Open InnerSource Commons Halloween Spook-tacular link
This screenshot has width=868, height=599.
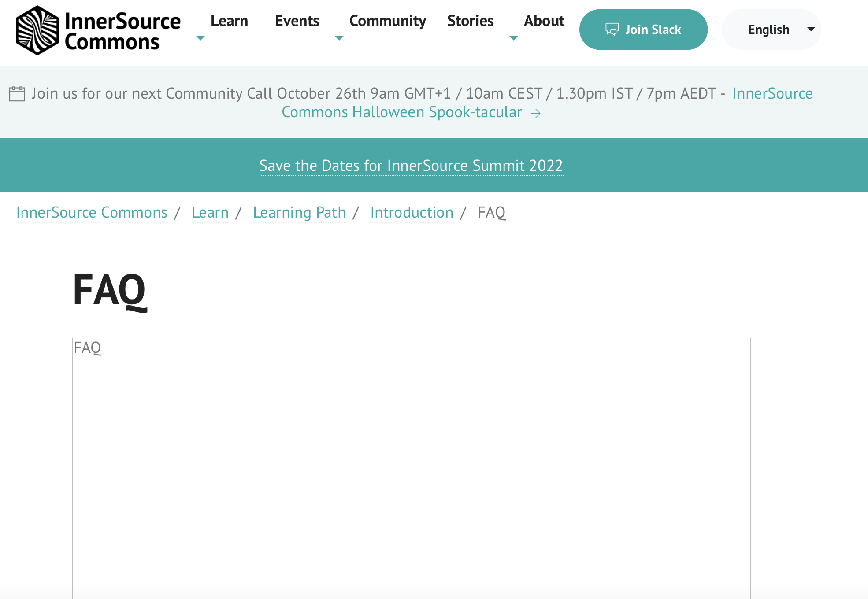402,112
